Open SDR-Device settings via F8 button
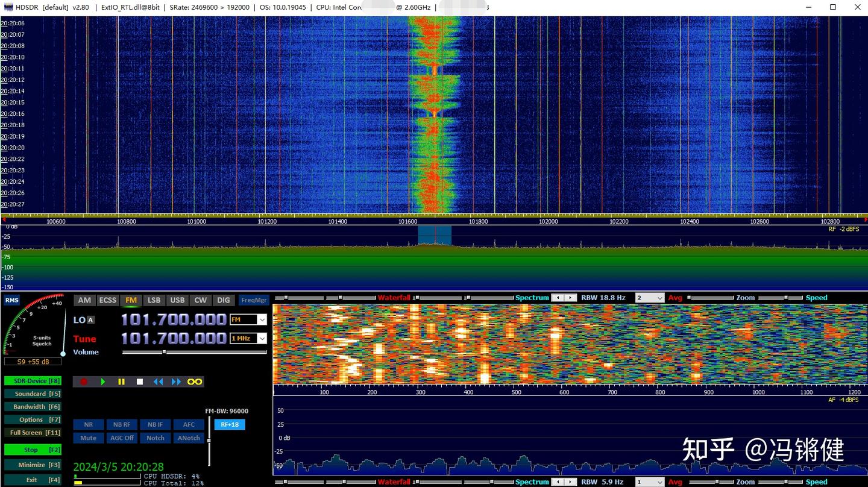This screenshot has height=487, width=868. click(x=33, y=380)
